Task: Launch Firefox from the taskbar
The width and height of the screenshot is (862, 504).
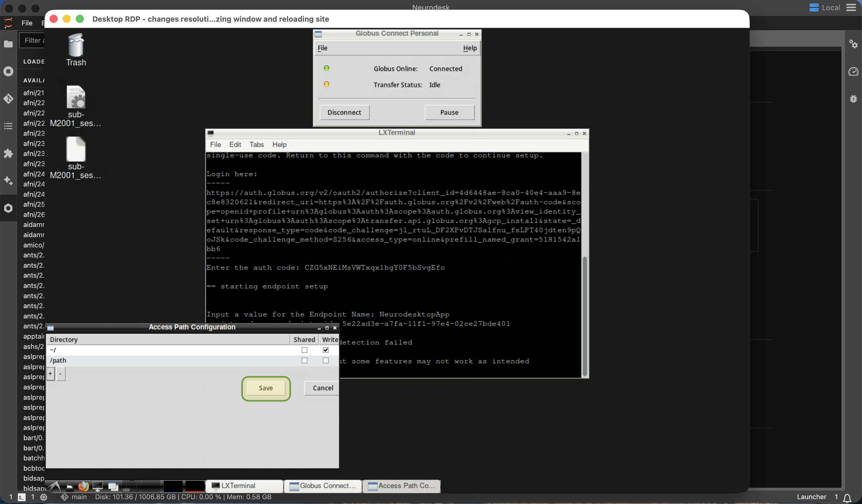Action: pyautogui.click(x=83, y=486)
